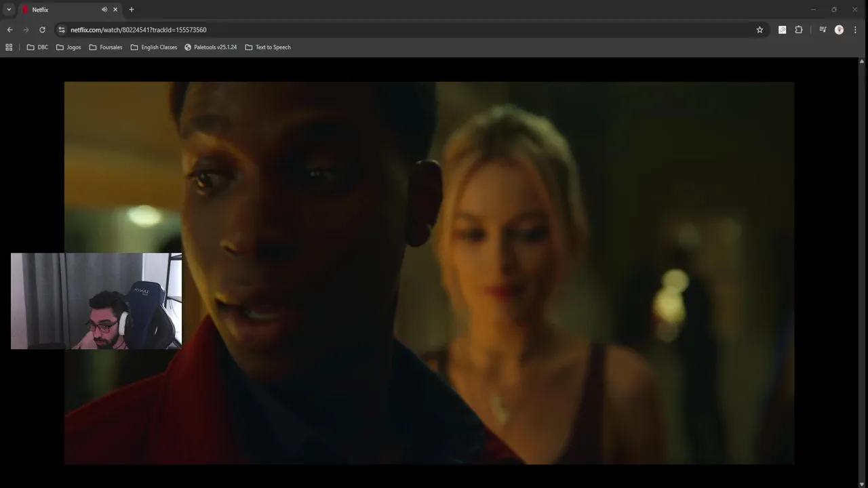Mute the Netflix tab audio icon

104,9
